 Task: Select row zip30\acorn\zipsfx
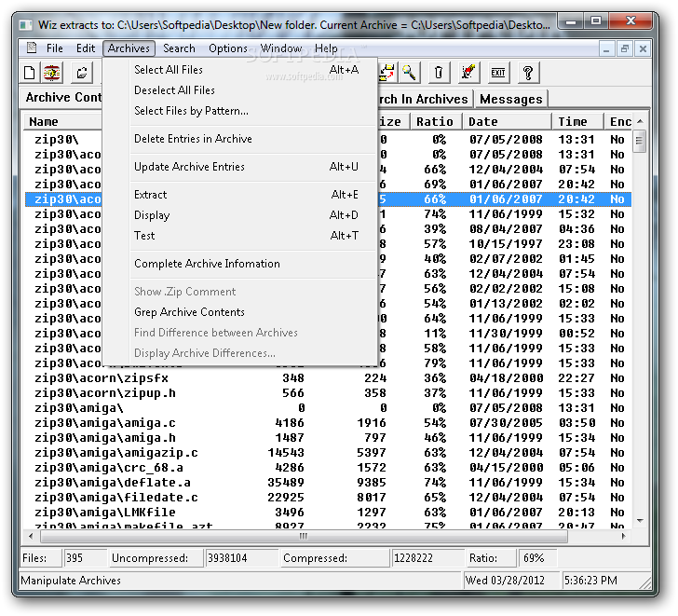(x=329, y=378)
